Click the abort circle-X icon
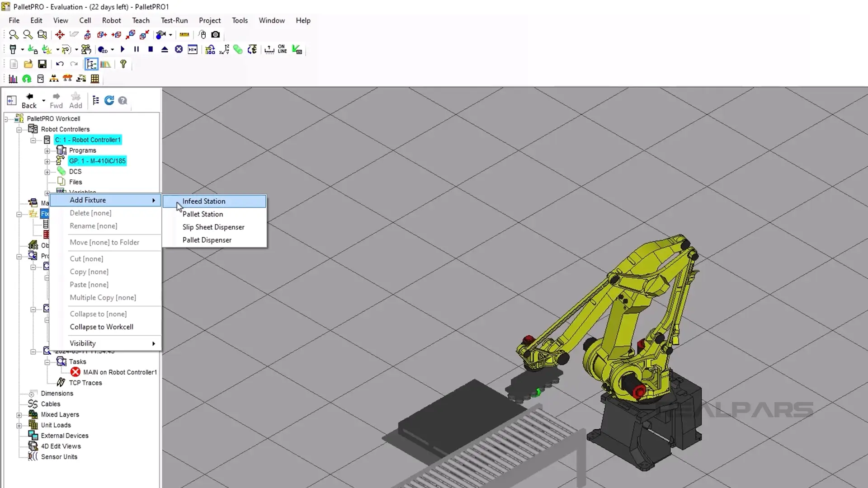 [x=179, y=49]
